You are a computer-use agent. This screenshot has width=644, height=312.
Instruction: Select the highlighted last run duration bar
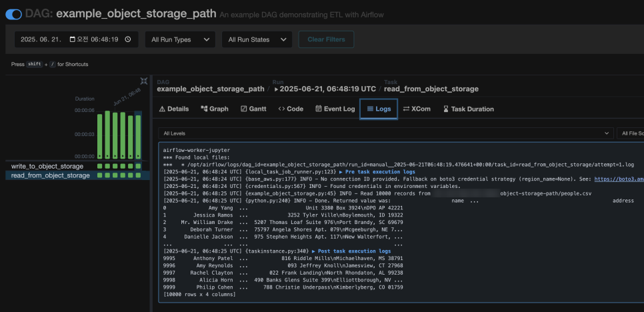(x=138, y=137)
